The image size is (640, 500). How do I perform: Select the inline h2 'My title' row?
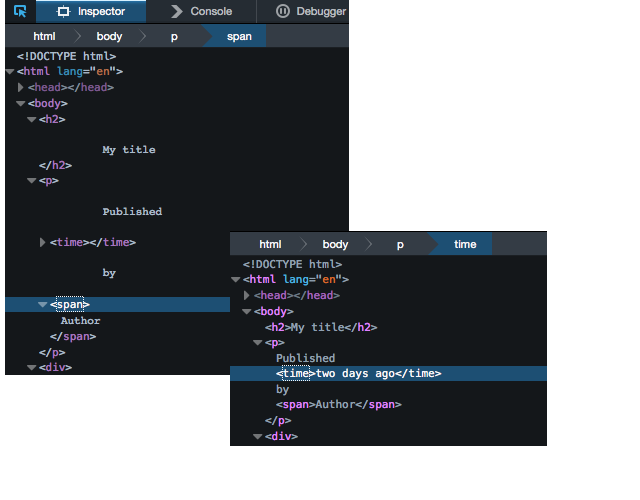320,327
